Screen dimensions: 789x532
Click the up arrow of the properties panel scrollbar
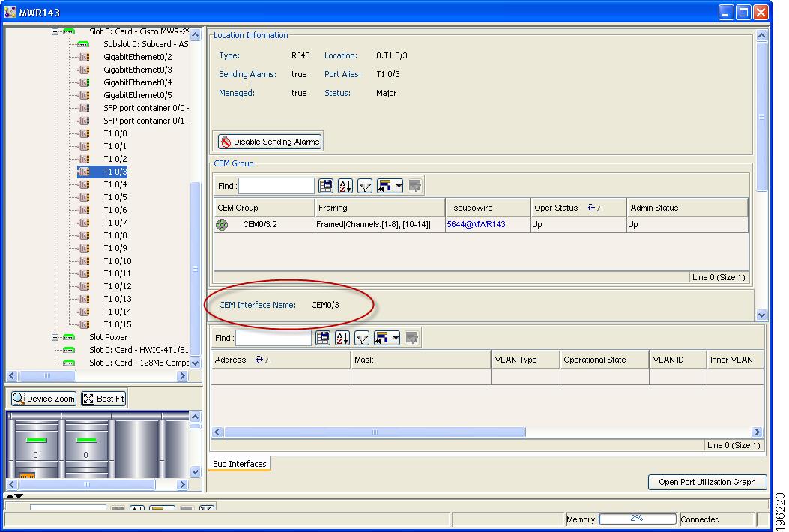pos(761,36)
